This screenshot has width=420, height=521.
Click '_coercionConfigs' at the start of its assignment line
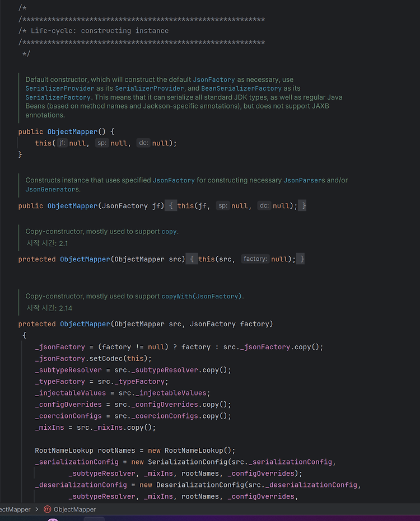68,416
